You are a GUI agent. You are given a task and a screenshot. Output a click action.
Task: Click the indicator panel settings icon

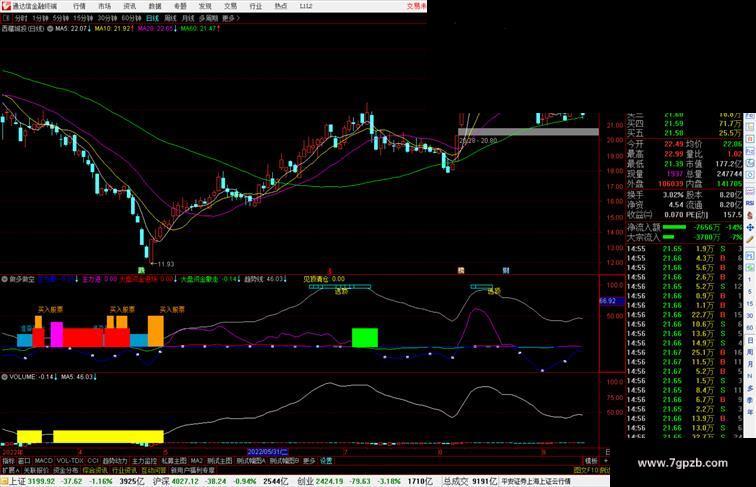pos(4,279)
